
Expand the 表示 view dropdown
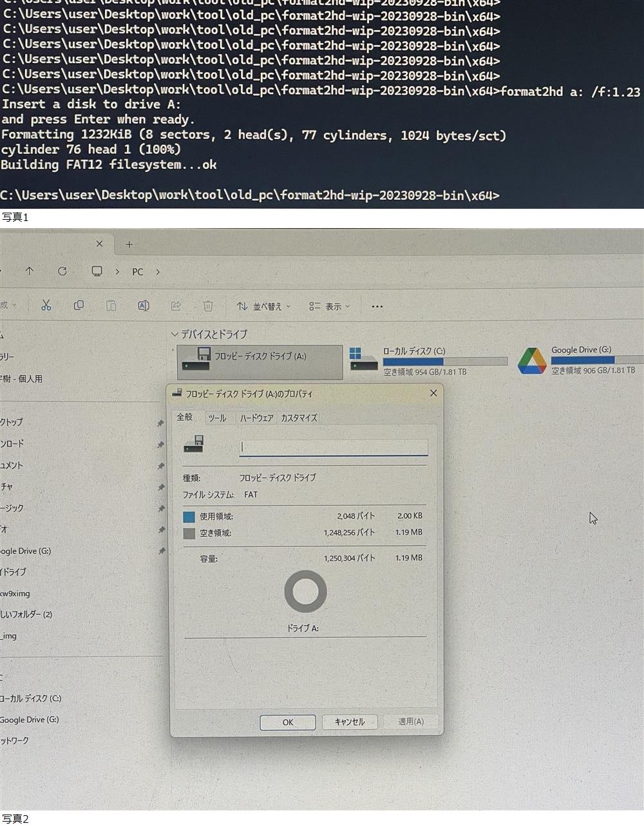pos(329,306)
